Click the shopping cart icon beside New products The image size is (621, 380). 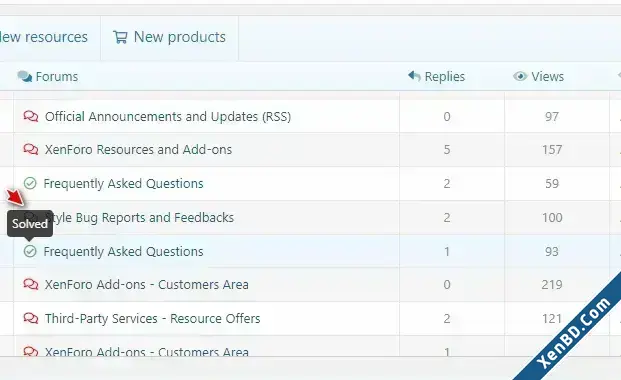coord(120,37)
